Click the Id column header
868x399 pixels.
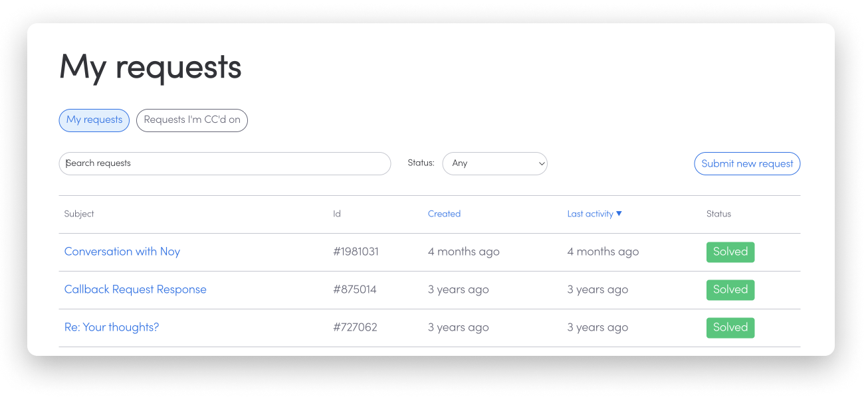[x=337, y=214]
